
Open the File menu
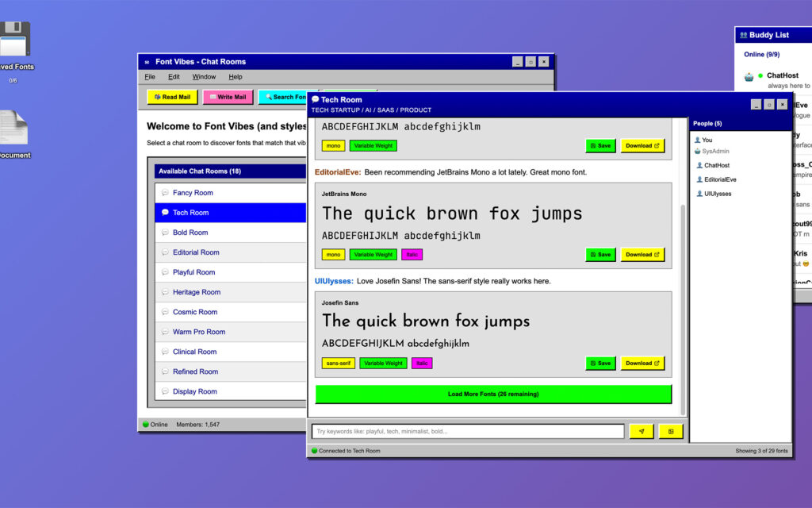150,77
